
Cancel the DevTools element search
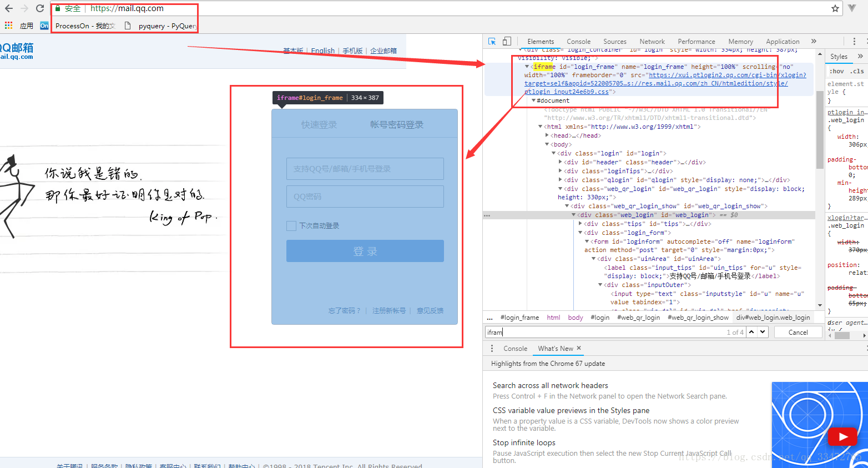point(798,332)
